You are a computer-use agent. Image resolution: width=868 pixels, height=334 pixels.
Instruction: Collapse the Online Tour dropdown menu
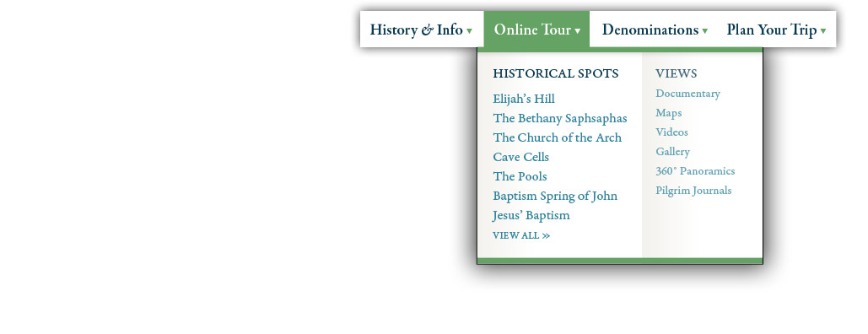click(x=536, y=30)
